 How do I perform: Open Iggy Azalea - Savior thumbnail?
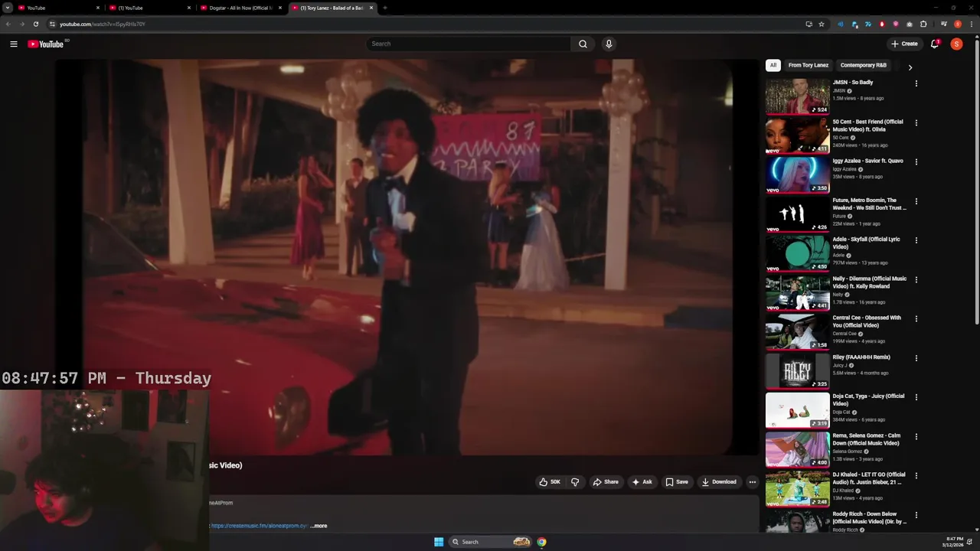pos(798,174)
